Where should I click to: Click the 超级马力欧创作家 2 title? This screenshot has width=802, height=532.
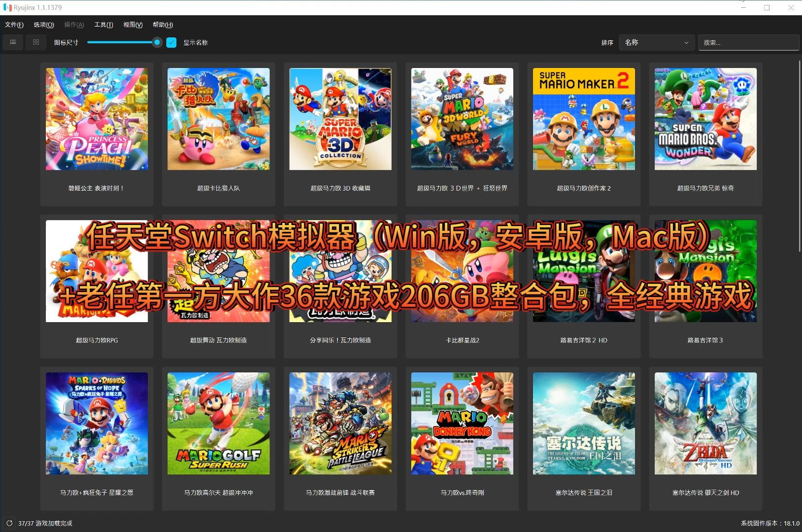point(584,188)
